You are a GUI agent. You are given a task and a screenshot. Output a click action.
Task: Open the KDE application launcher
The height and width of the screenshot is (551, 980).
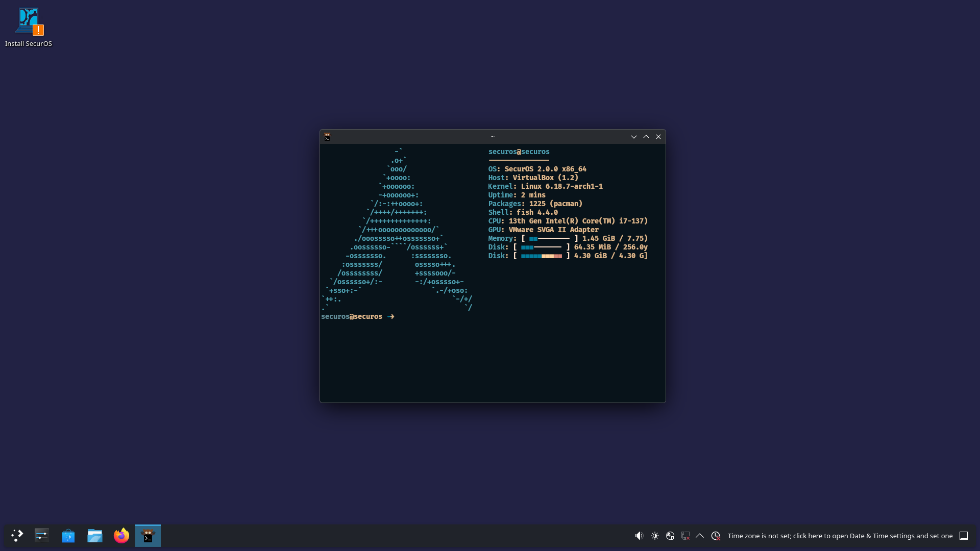[17, 536]
